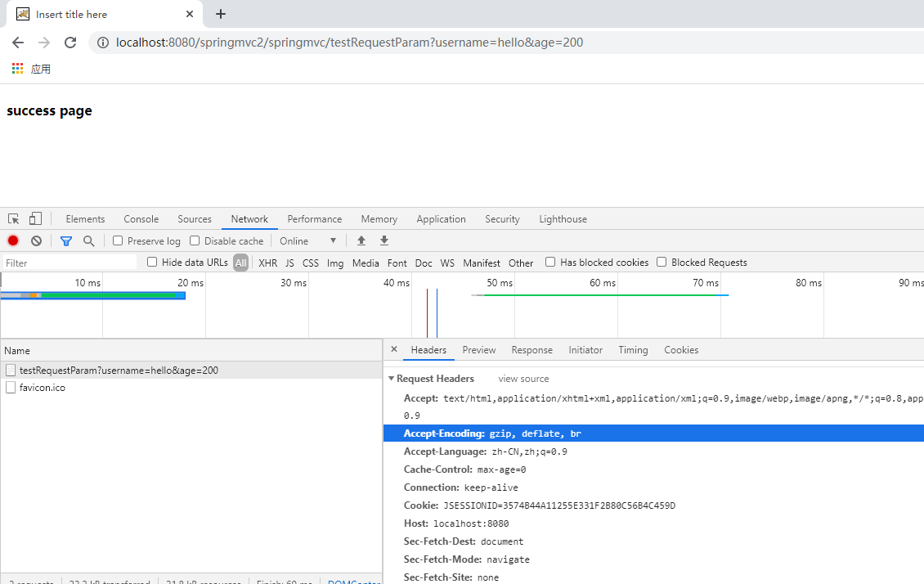Open the Online throttling dropdown
This screenshot has width=924, height=584.
307,240
